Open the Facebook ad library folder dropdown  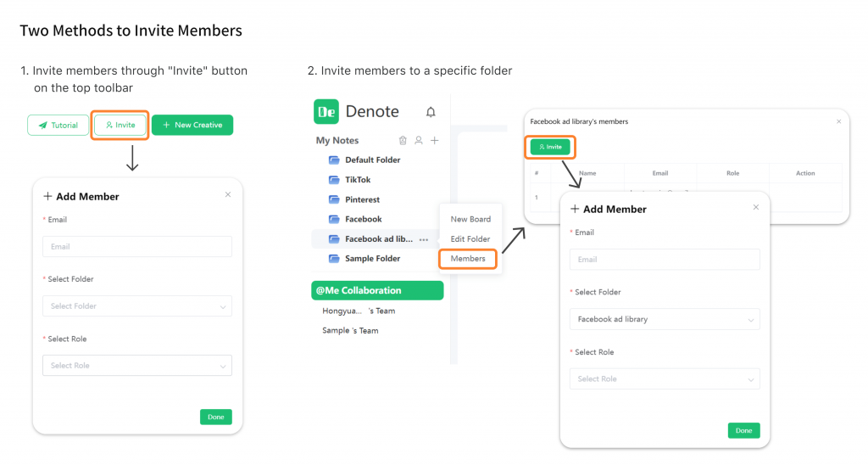665,319
